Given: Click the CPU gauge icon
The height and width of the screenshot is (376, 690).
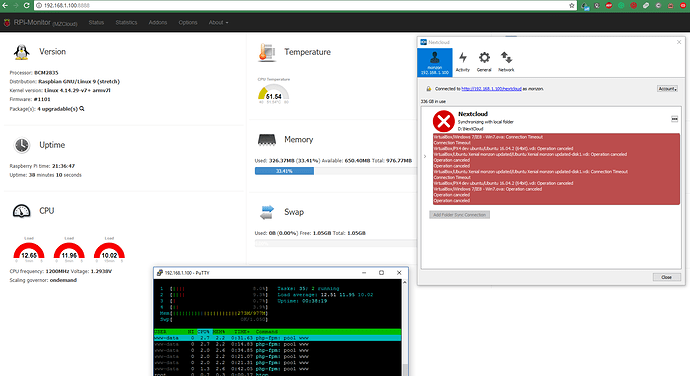Looking at the screenshot, I should coord(22,211).
